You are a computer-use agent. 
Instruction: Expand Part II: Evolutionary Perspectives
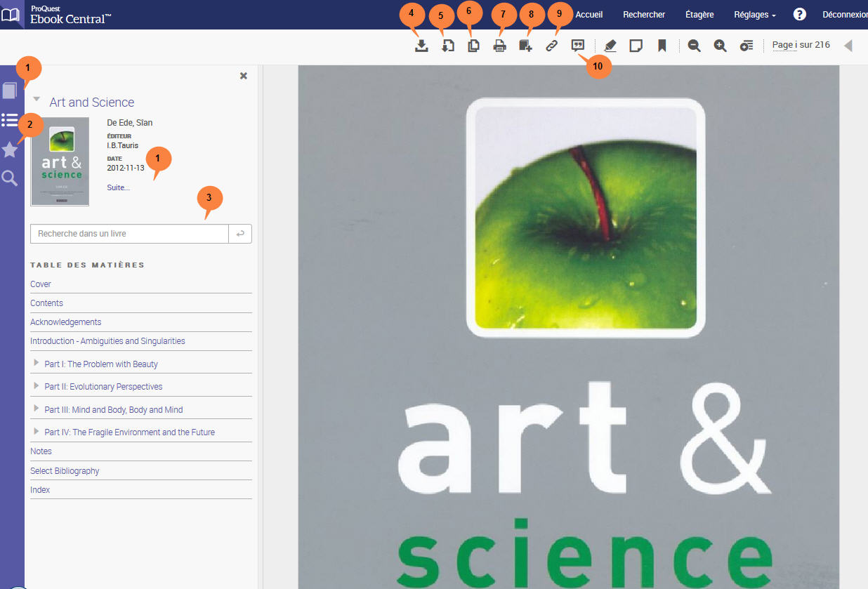pos(37,385)
